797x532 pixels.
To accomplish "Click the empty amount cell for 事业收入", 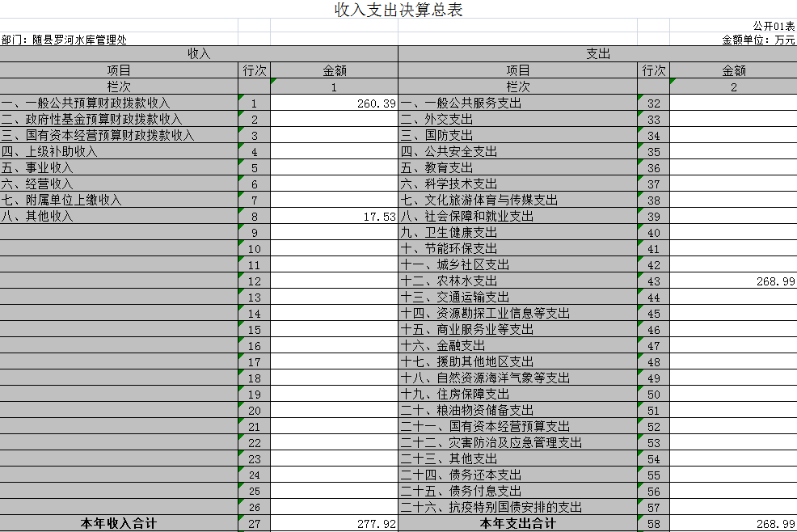I will (x=334, y=168).
